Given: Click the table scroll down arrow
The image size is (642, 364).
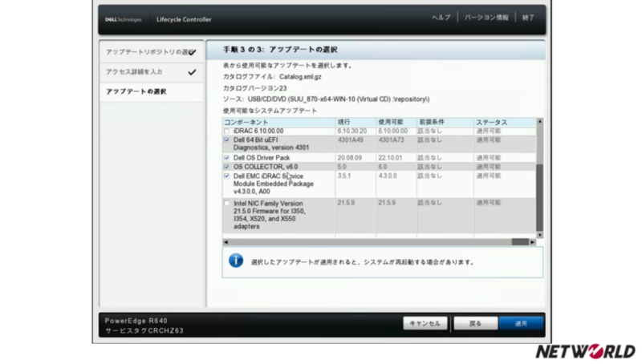Looking at the screenshot, I should (x=539, y=235).
